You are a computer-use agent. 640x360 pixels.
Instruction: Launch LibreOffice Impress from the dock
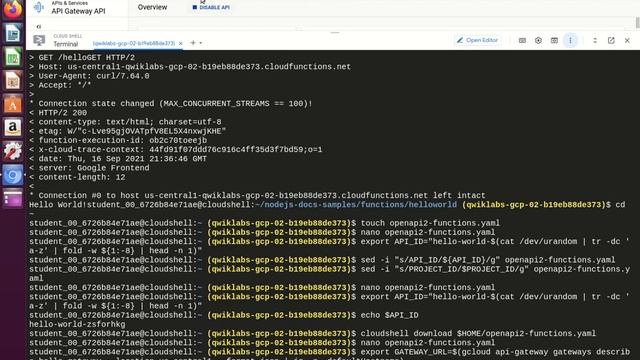click(13, 80)
